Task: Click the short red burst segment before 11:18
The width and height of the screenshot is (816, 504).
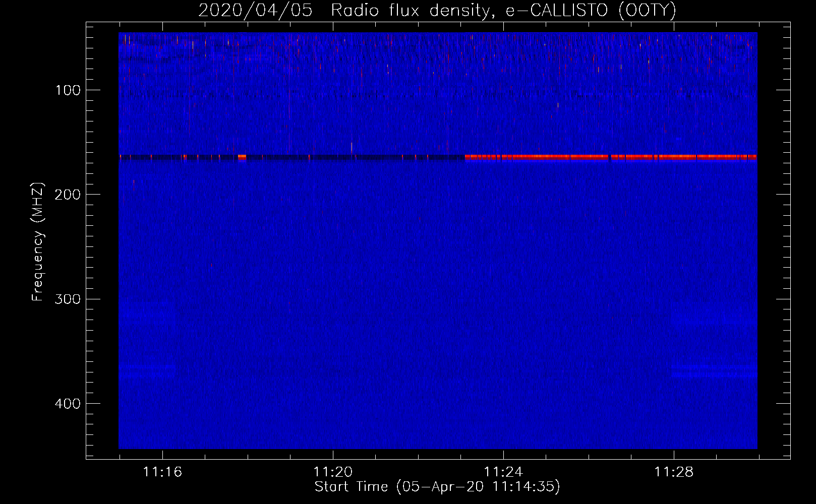Action: tap(242, 157)
